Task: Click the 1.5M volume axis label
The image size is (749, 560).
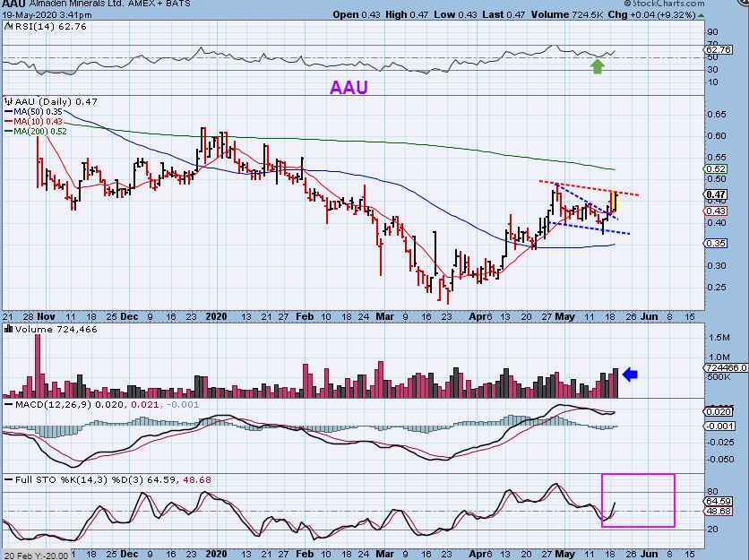Action: pos(719,338)
